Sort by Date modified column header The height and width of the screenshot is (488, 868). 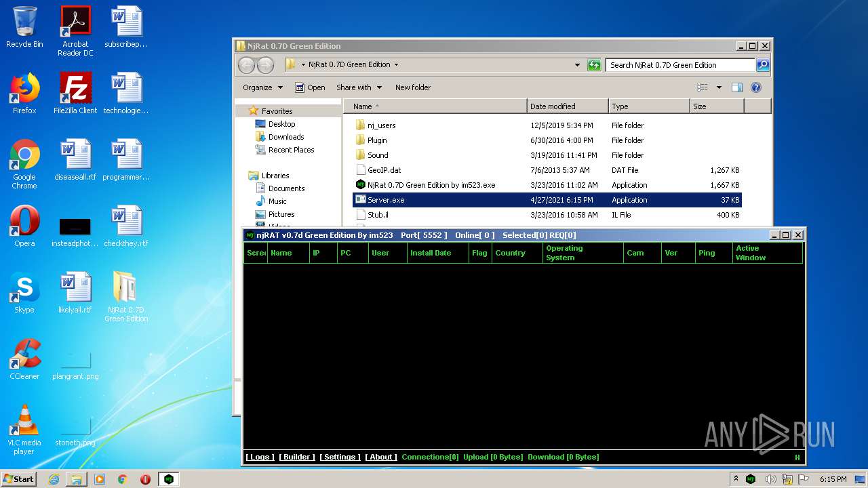(x=568, y=106)
